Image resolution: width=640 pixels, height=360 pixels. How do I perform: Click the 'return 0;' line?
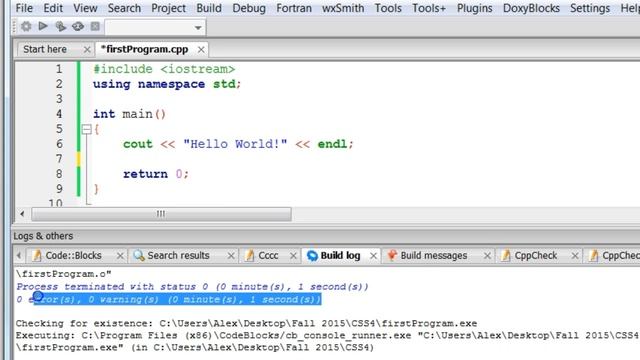click(x=156, y=174)
